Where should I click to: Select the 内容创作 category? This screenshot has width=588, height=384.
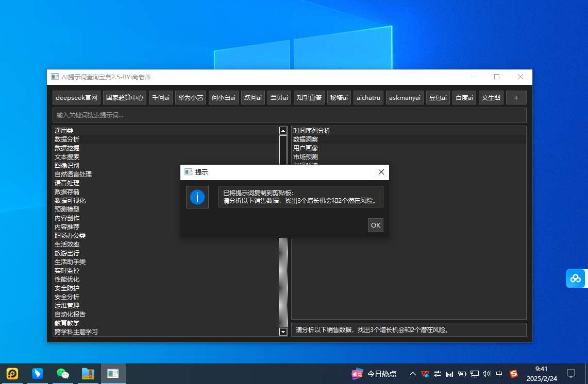[117, 218]
